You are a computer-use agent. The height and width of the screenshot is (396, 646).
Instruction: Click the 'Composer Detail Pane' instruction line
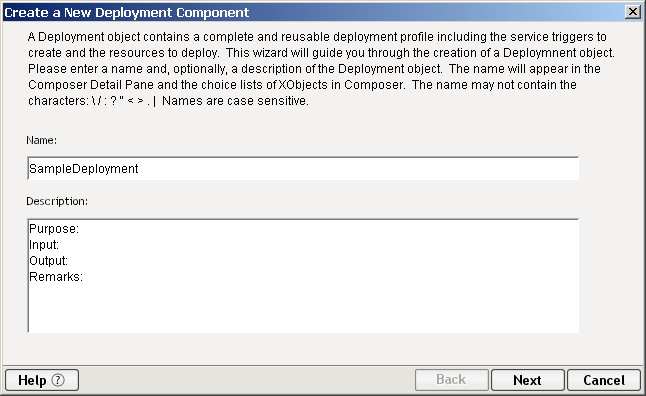[302, 85]
